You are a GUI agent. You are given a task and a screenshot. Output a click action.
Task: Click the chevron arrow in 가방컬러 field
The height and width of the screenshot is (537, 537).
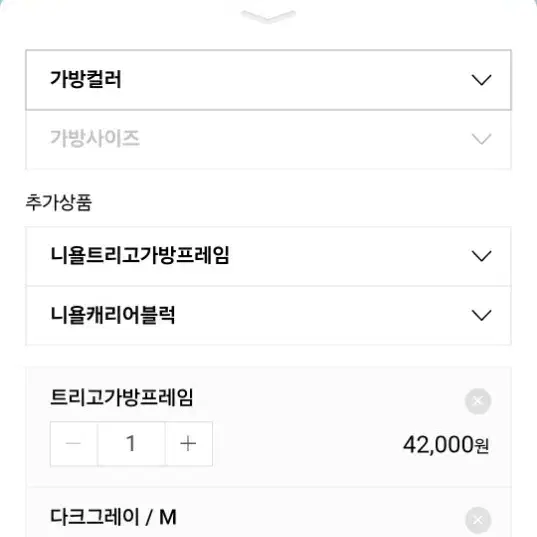pyautogui.click(x=481, y=80)
